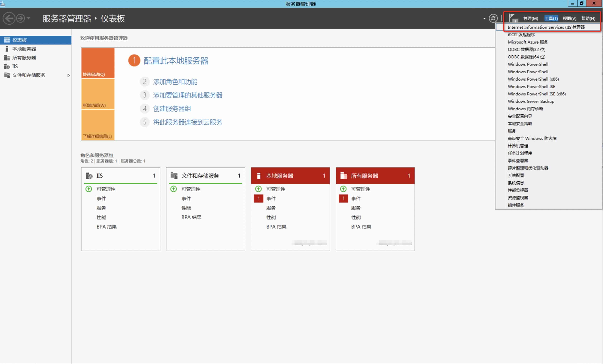Open the local server sidebar item
Image resolution: width=603 pixels, height=364 pixels.
(24, 49)
